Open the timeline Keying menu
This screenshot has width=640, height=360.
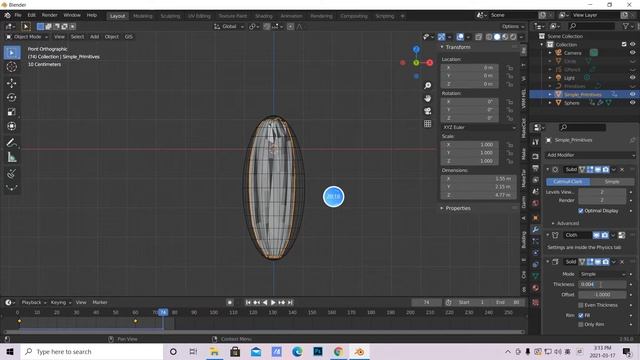[x=60, y=302]
